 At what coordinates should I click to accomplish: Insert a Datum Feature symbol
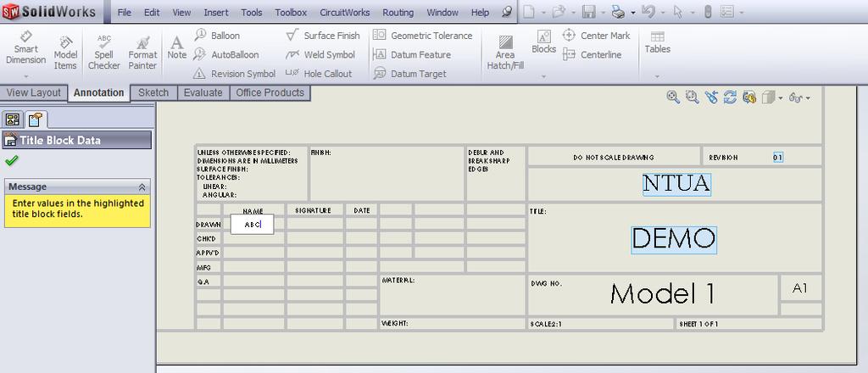pyautogui.click(x=412, y=54)
